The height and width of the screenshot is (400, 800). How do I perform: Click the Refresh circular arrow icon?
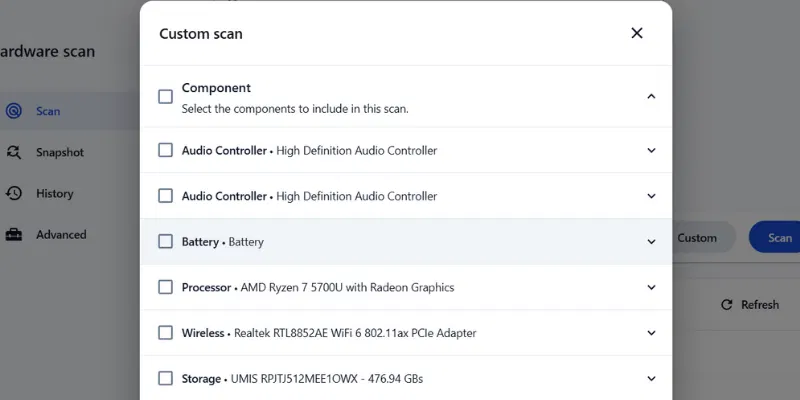pos(725,304)
